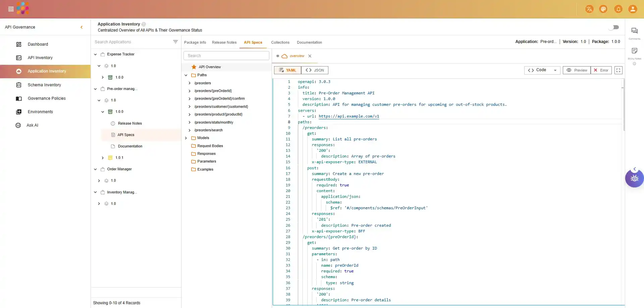Open the Comments panel icon
The image size is (644, 308).
pos(634,31)
